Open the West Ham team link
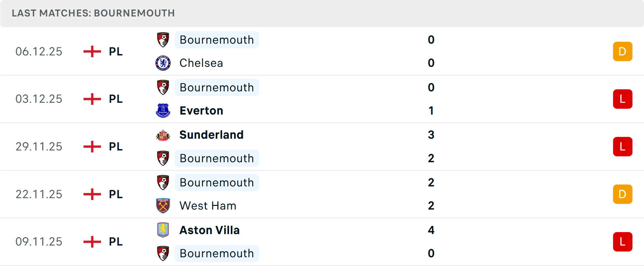 point(208,206)
